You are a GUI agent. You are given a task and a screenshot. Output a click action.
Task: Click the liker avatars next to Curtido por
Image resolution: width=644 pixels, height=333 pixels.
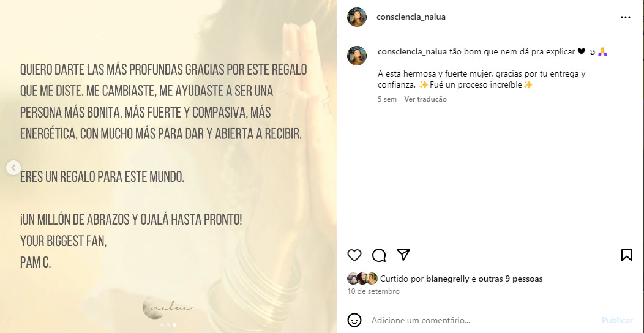tap(362, 279)
